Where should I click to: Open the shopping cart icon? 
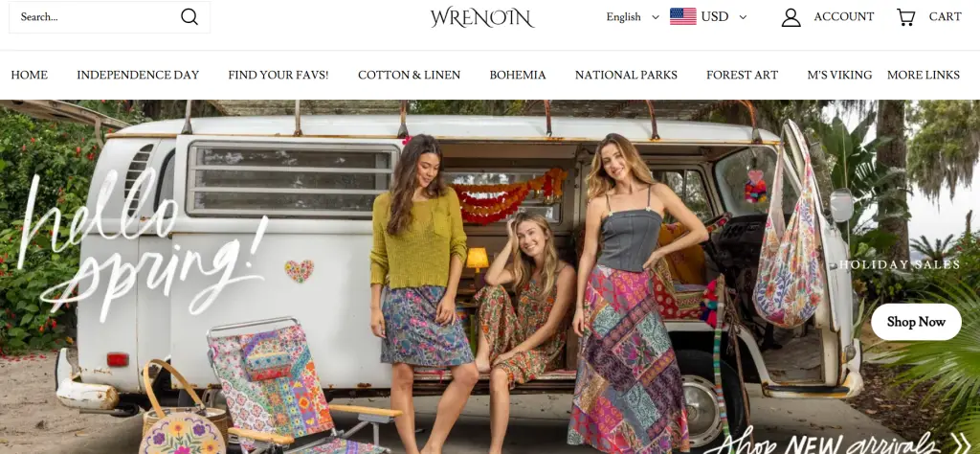coord(905,17)
